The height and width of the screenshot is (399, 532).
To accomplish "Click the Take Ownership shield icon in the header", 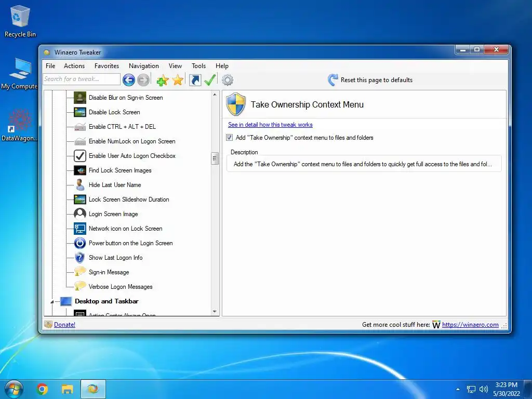I will (x=236, y=104).
